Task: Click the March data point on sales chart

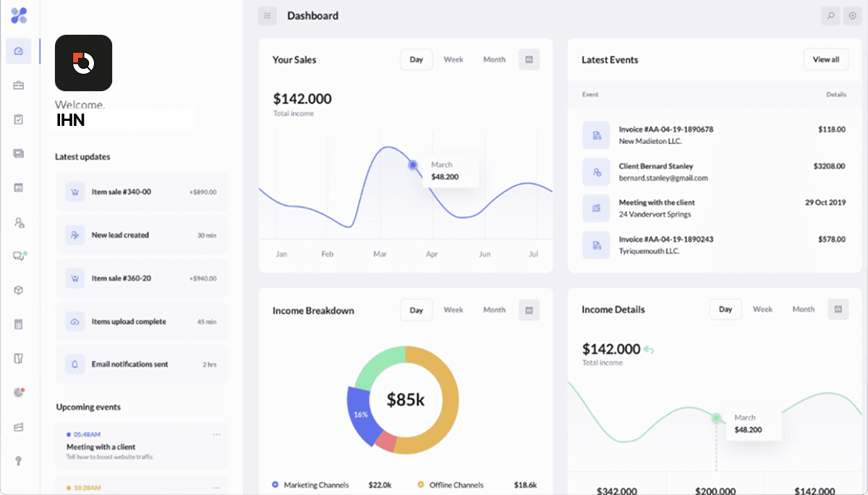Action: coord(413,165)
